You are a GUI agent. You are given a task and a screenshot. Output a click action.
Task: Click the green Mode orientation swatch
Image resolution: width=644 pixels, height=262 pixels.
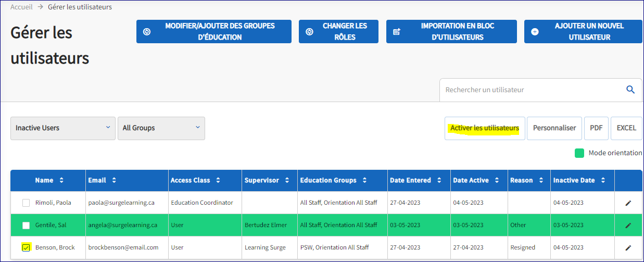click(579, 153)
